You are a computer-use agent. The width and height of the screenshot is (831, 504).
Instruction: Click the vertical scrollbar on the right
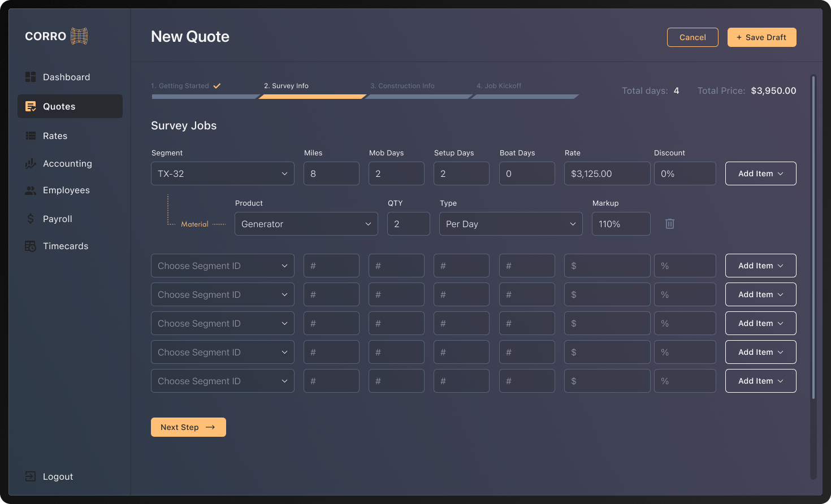813,237
